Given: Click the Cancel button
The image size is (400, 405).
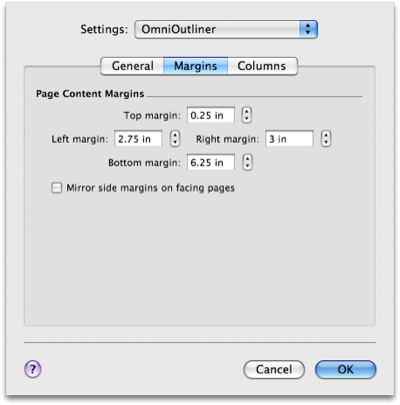Looking at the screenshot, I should [x=274, y=369].
